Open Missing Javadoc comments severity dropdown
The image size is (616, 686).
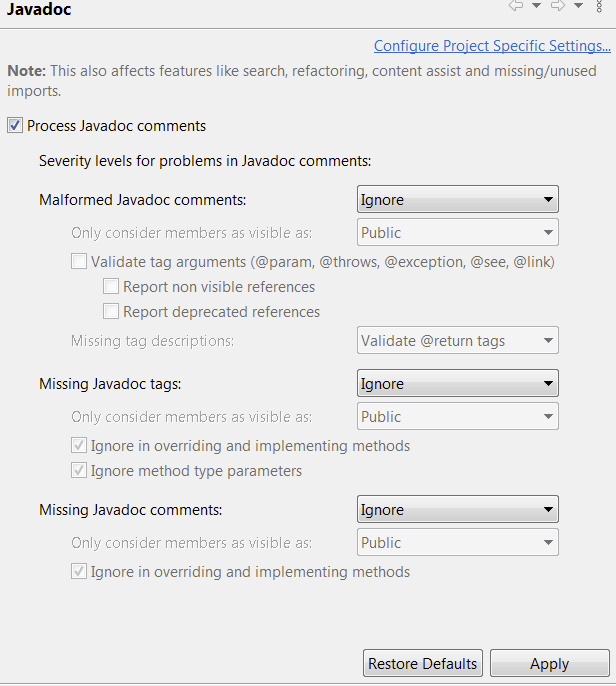(x=458, y=509)
